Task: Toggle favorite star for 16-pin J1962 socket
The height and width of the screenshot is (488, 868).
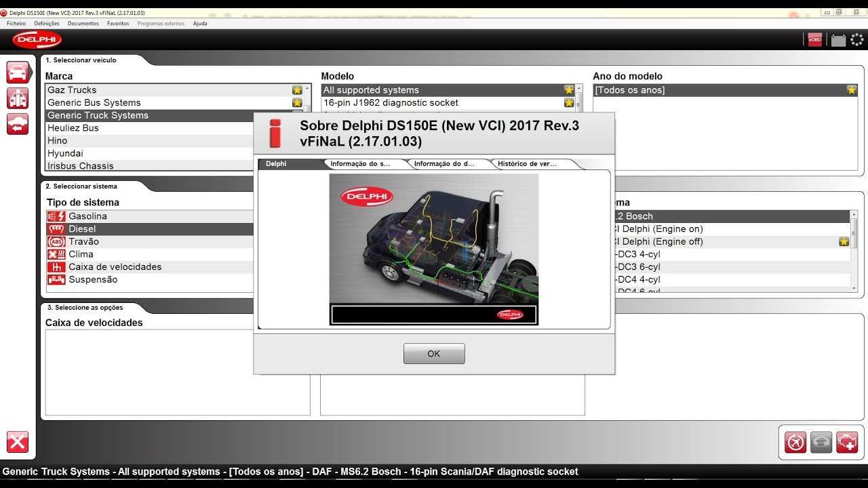Action: click(x=569, y=103)
